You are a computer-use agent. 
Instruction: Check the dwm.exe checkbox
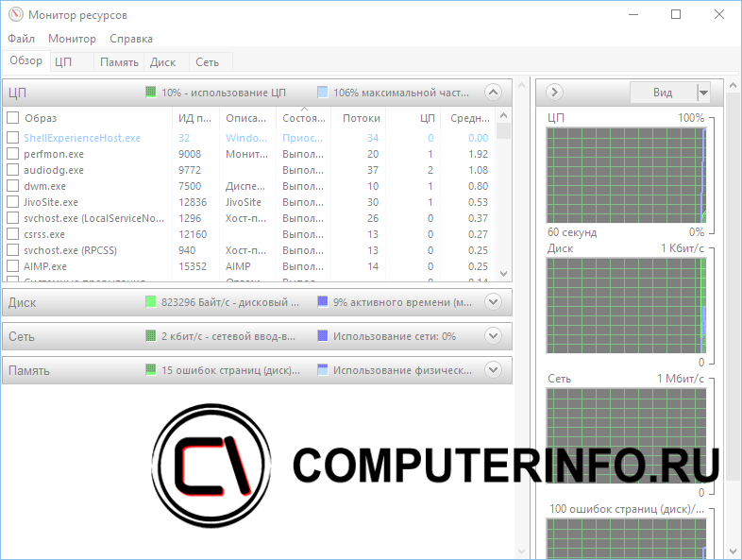tap(13, 186)
